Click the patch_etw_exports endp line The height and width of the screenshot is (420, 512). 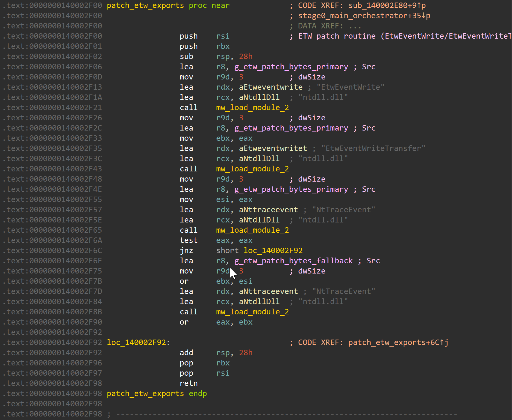pos(156,394)
